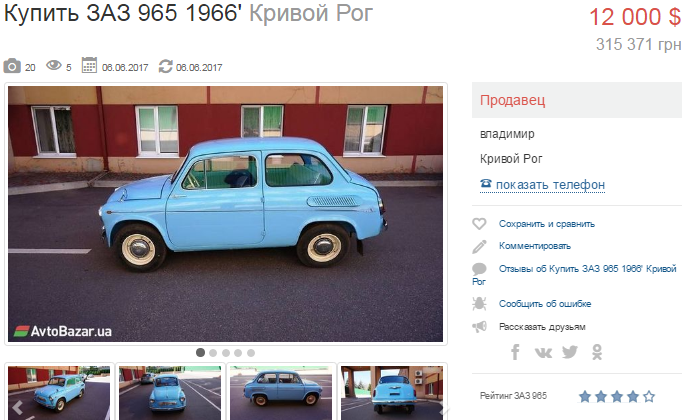690x420 pixels.
Task: Select the third gallery pagination dot
Action: pyautogui.click(x=226, y=353)
